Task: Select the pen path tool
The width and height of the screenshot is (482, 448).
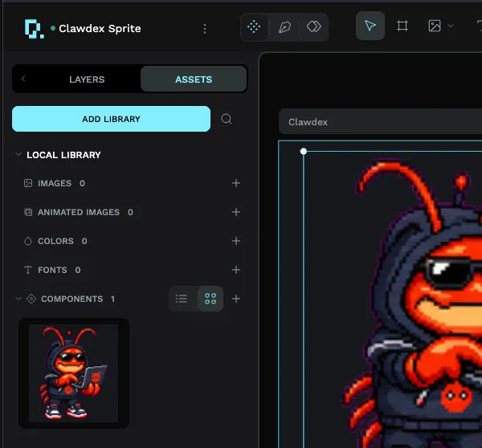Action: (284, 27)
